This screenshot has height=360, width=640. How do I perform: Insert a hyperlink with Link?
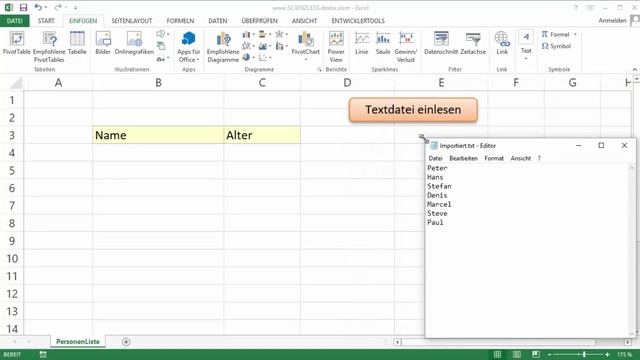(502, 43)
